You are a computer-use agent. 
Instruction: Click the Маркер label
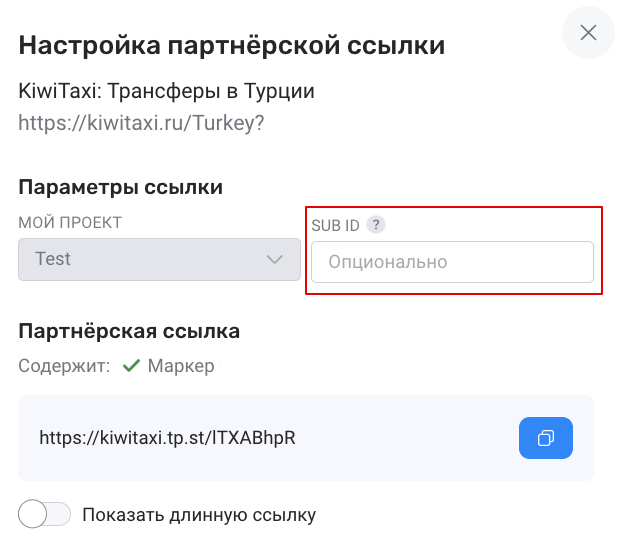(181, 366)
